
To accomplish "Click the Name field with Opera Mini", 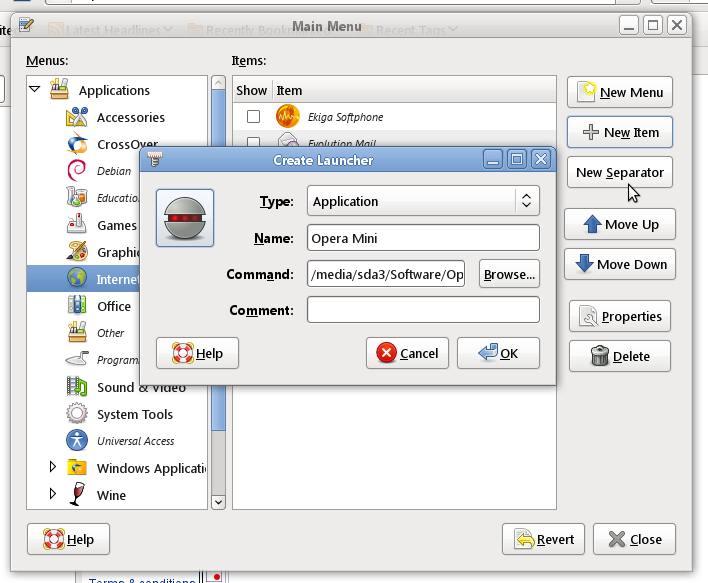I will tap(423, 238).
